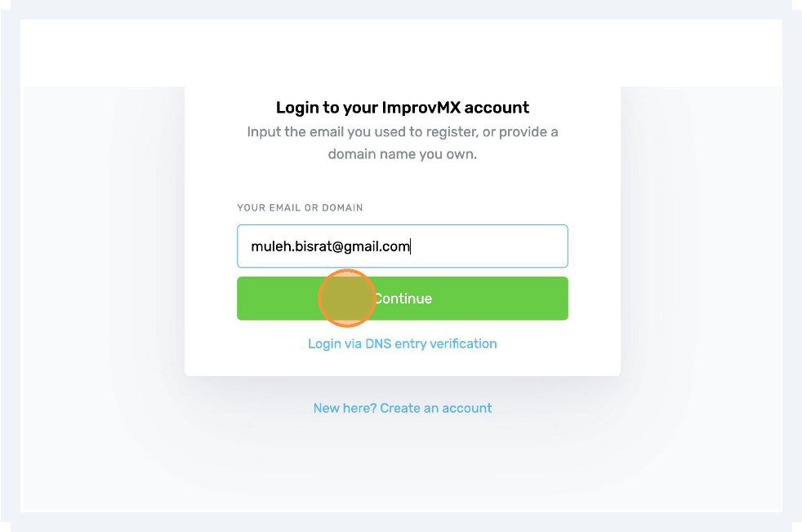Open Login via DNS entry verification

(402, 344)
